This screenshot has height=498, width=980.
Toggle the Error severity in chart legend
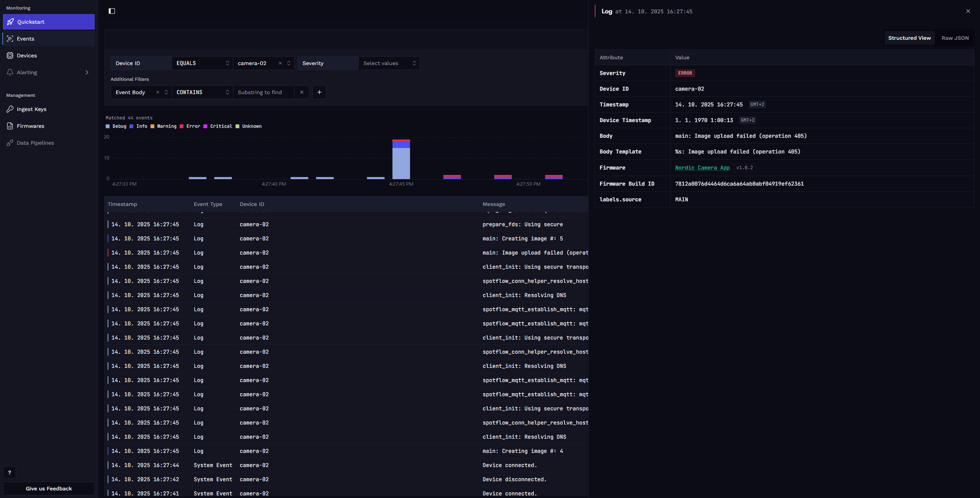coord(191,126)
